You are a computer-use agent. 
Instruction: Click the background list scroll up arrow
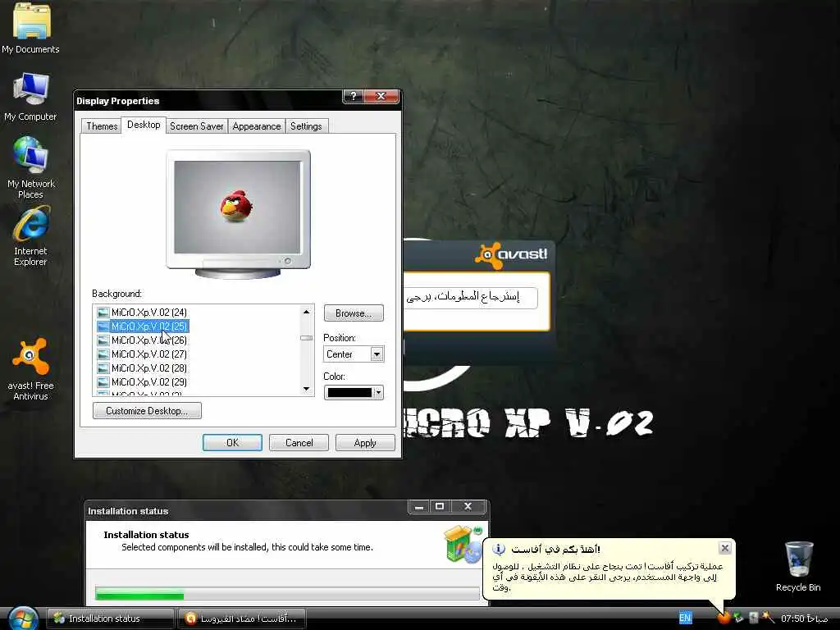pyautogui.click(x=307, y=312)
